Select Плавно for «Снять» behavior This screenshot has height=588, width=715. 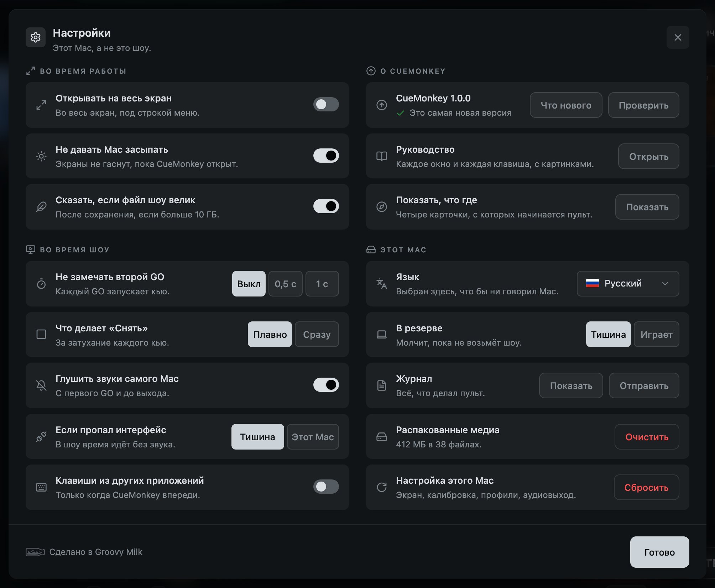click(x=270, y=334)
